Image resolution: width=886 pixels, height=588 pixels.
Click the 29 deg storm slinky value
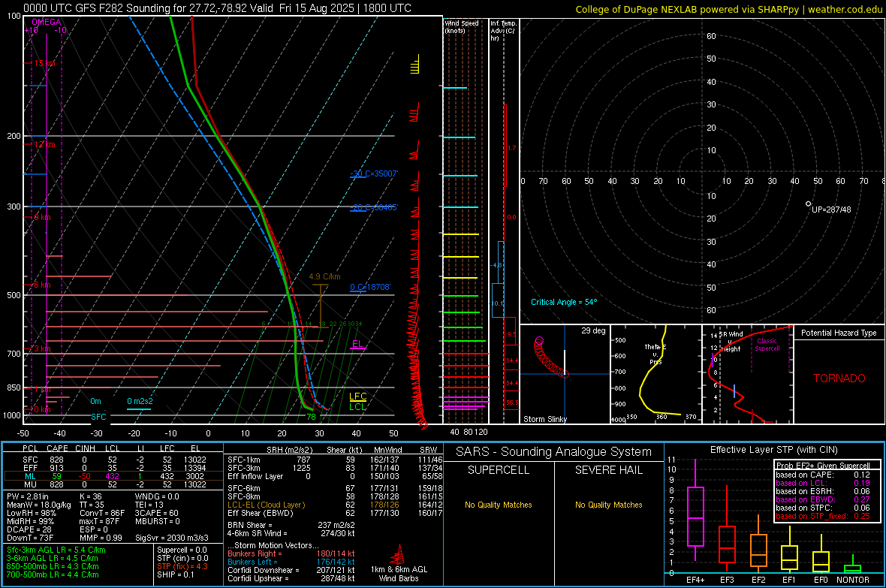[x=593, y=330]
